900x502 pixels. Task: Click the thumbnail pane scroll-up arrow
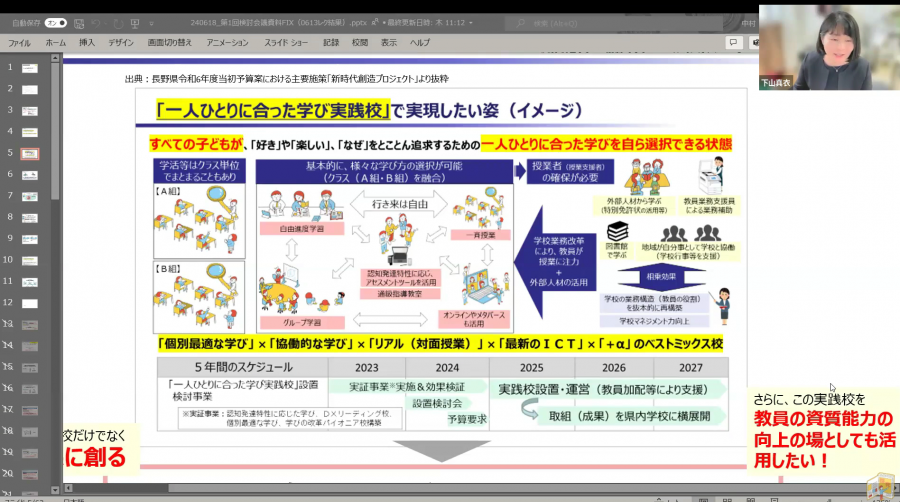55,58
